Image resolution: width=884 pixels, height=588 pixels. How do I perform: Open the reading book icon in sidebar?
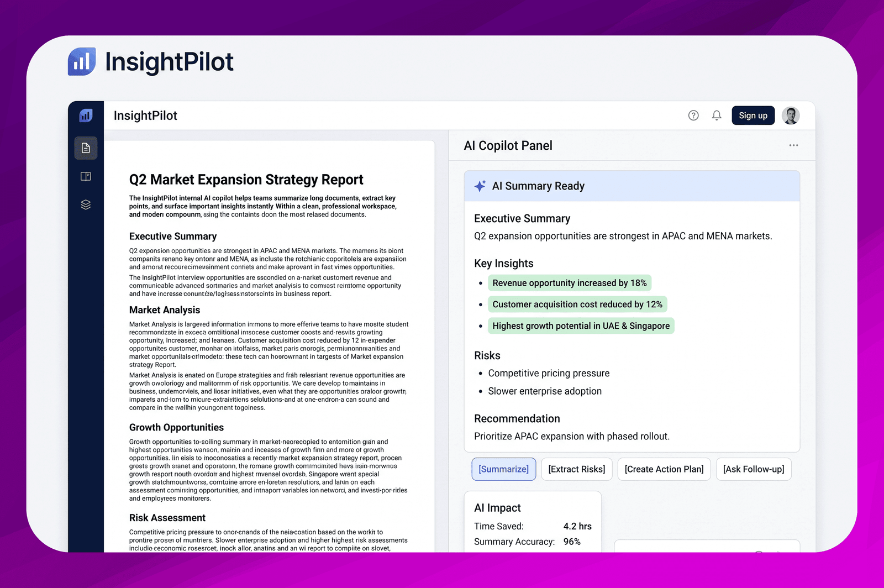86,176
